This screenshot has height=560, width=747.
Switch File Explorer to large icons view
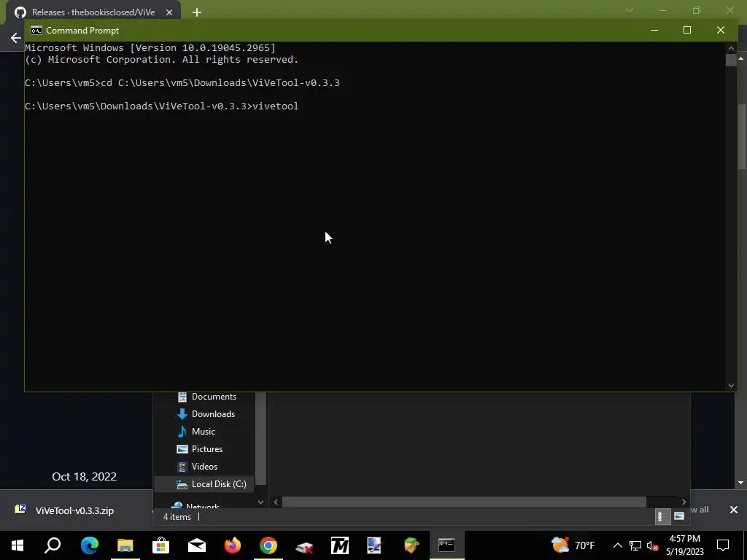[x=679, y=516]
